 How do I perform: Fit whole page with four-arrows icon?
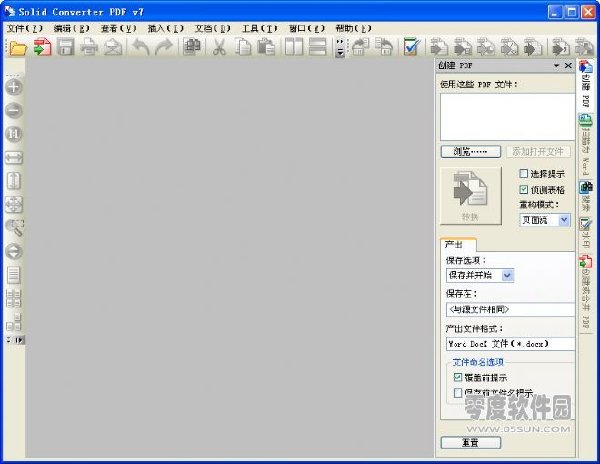point(14,205)
